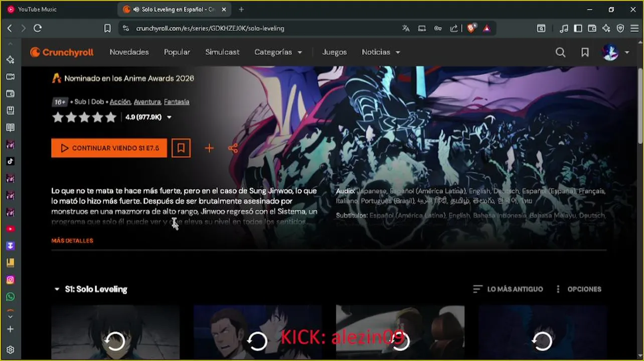
Task: Rate the series with the first star
Action: (58, 117)
